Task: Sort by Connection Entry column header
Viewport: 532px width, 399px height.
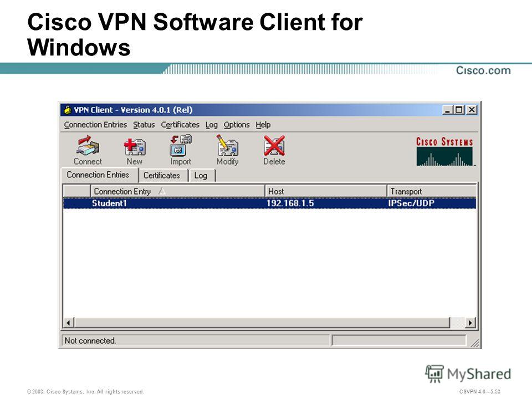Action: click(x=177, y=191)
